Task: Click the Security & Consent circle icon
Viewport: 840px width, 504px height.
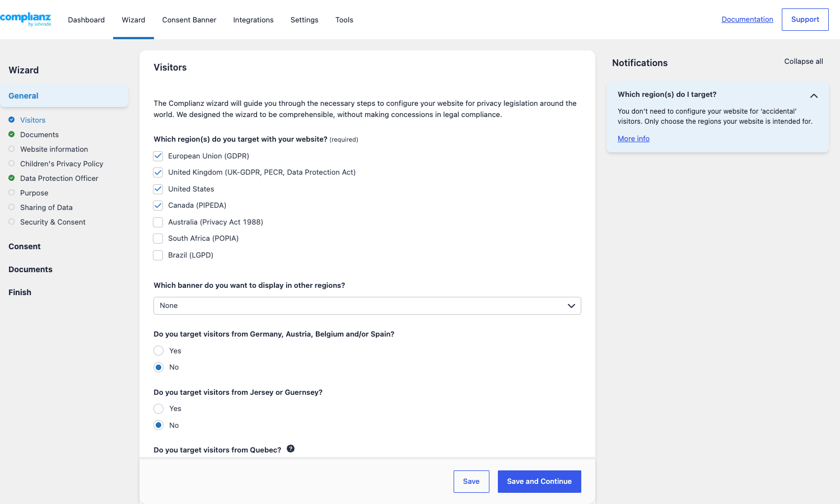Action: coord(11,222)
